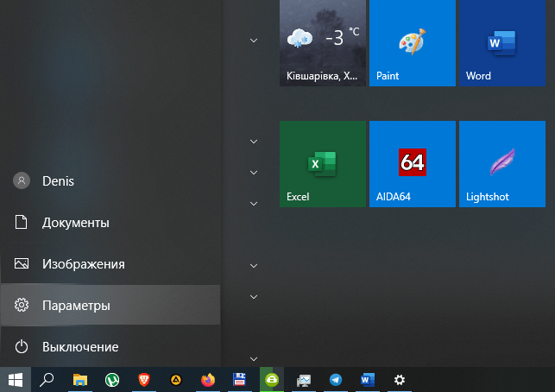The image size is (555, 392).
Task: Open the Denis user account menu
Action: [110, 181]
